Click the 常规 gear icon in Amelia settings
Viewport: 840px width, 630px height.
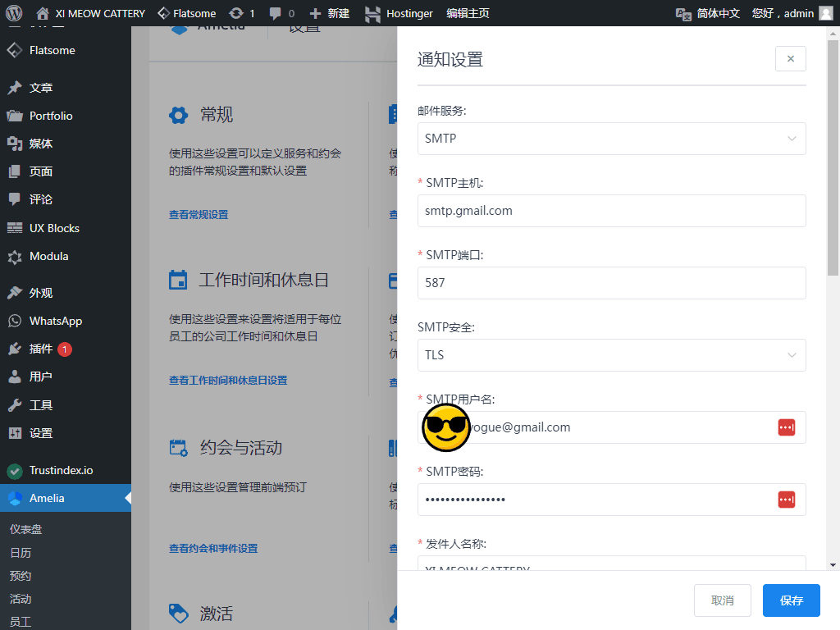(178, 115)
